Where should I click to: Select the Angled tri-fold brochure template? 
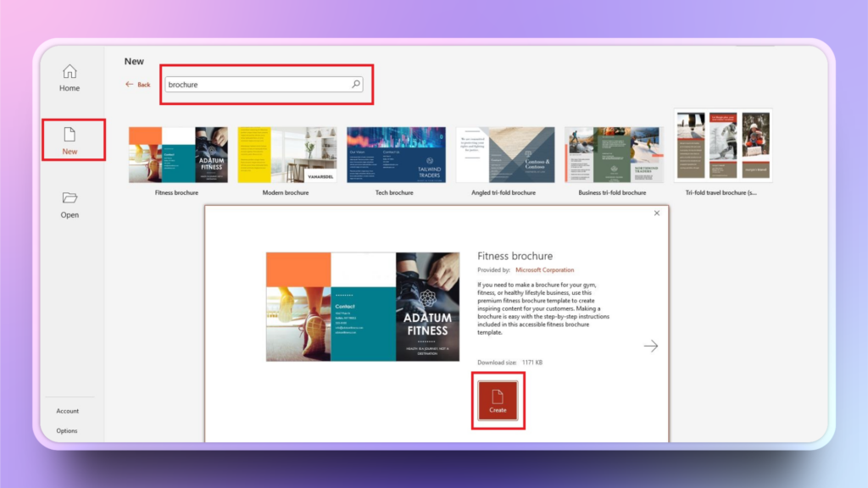pos(505,155)
